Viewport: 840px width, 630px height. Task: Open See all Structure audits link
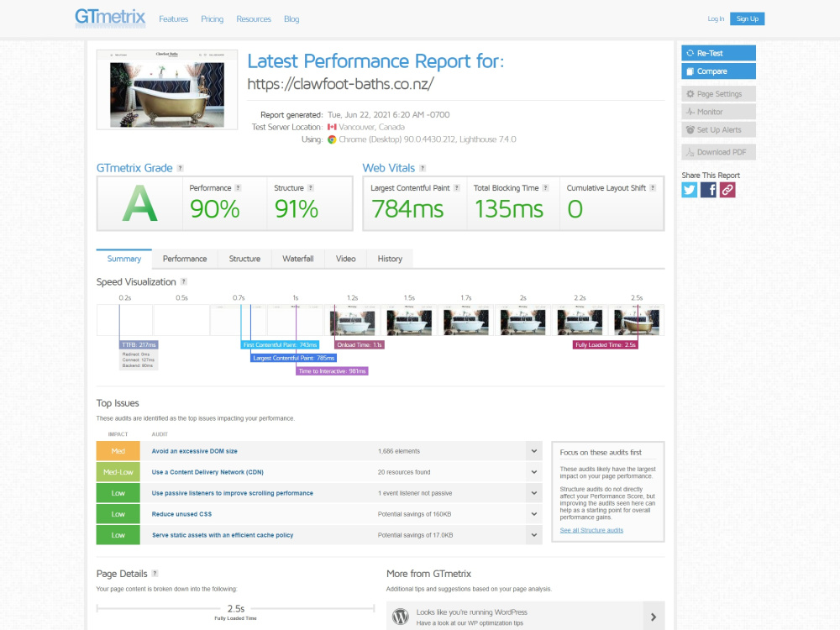[591, 530]
